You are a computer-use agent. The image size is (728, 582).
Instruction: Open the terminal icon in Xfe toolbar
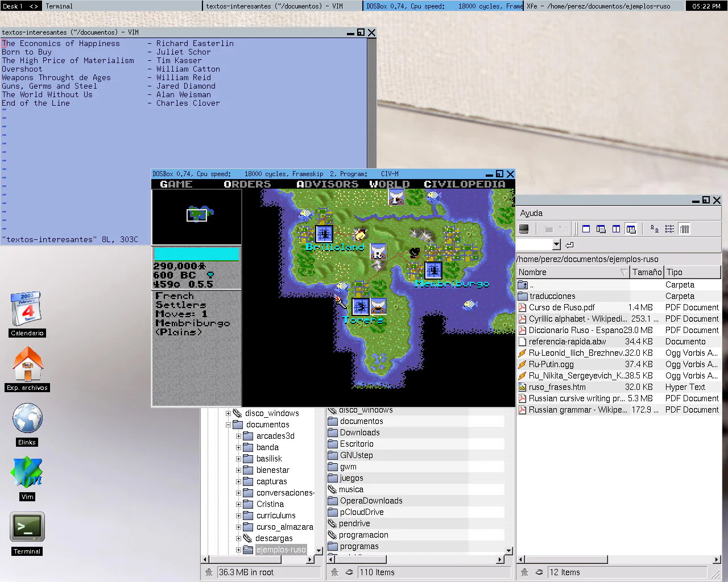coord(524,229)
